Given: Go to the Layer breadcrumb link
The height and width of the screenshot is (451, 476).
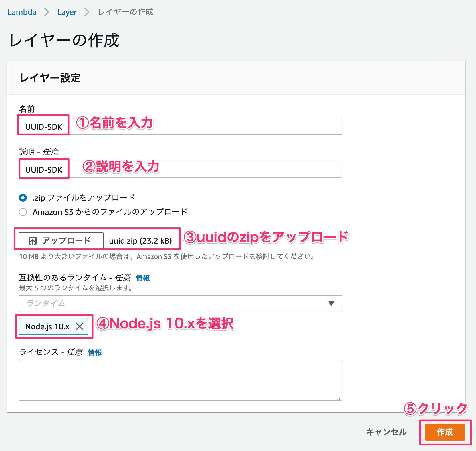Looking at the screenshot, I should [67, 12].
